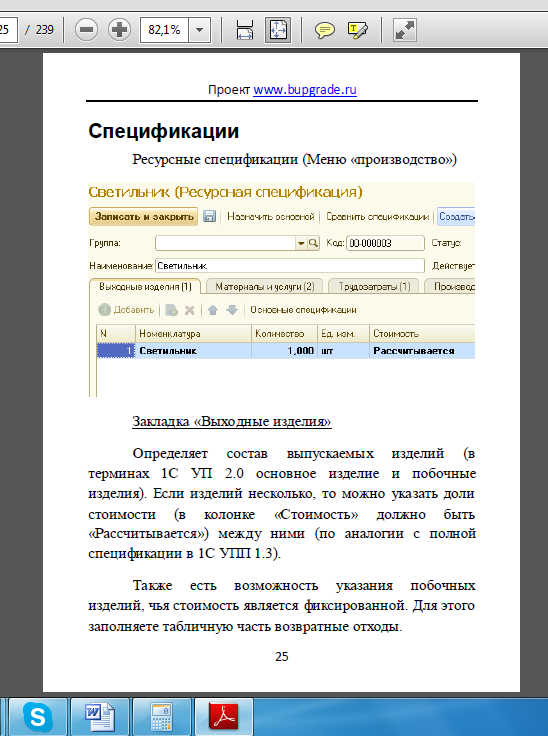548x736 pixels.
Task: Click the copy row icon
Action: click(171, 310)
